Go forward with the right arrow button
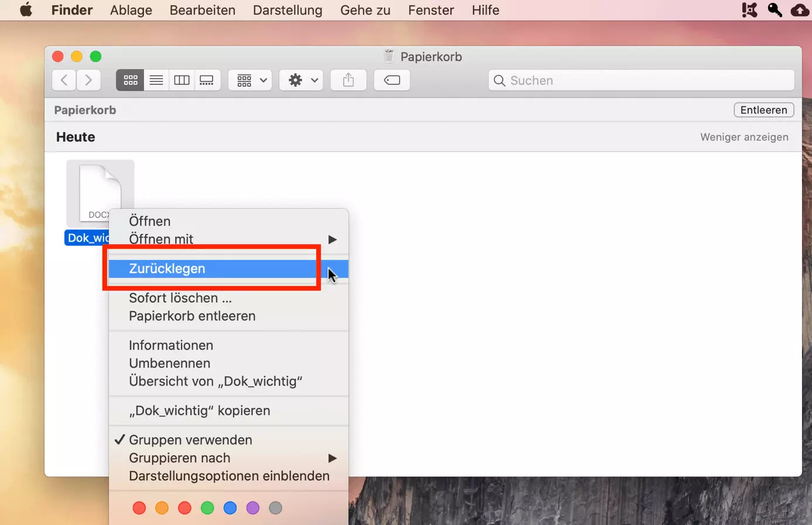 88,80
